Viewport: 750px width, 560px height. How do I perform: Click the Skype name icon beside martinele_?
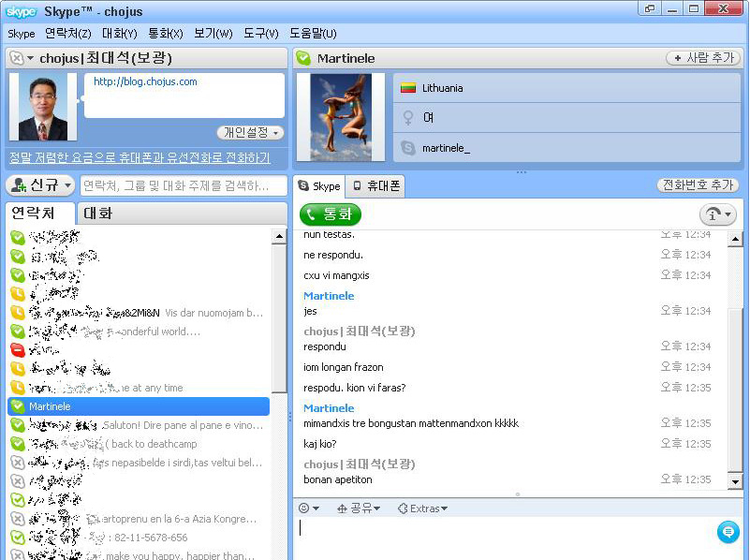coord(408,148)
